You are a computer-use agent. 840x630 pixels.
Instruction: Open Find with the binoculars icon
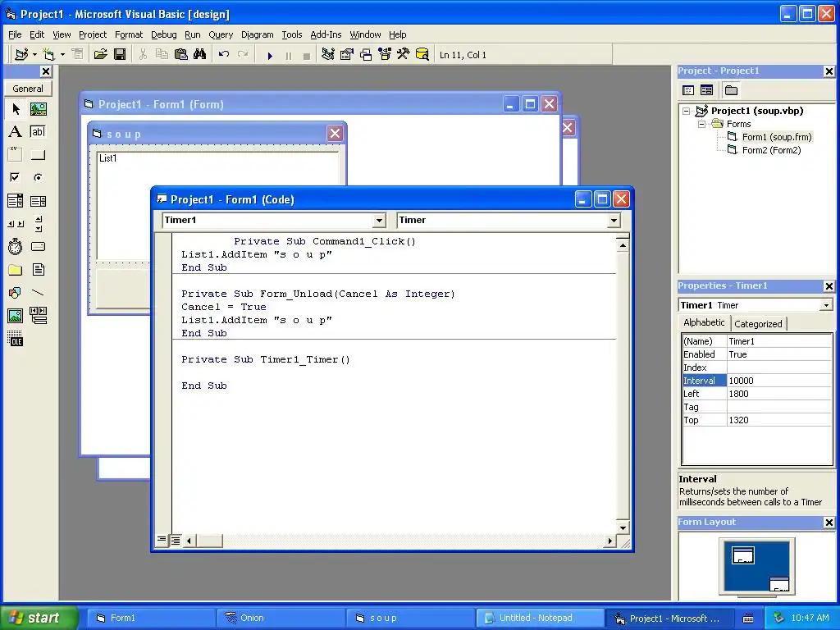[x=200, y=54]
